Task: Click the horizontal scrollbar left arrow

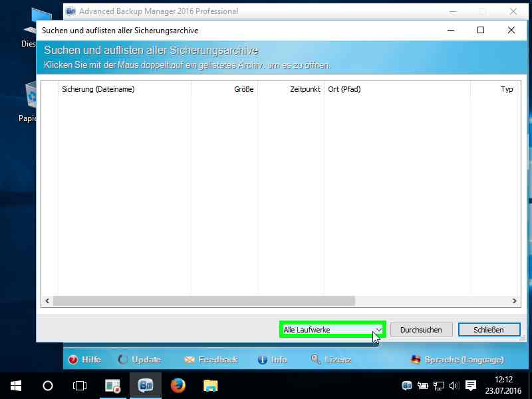Action: (47, 301)
